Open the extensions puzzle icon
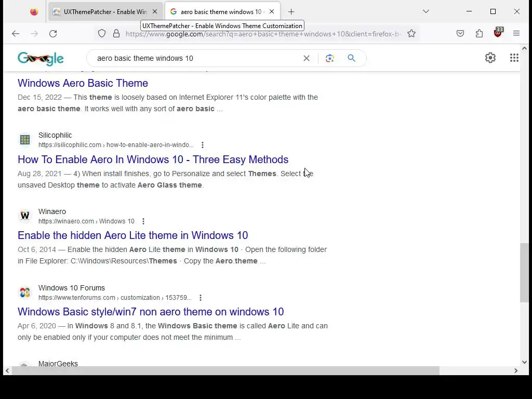 tap(479, 34)
